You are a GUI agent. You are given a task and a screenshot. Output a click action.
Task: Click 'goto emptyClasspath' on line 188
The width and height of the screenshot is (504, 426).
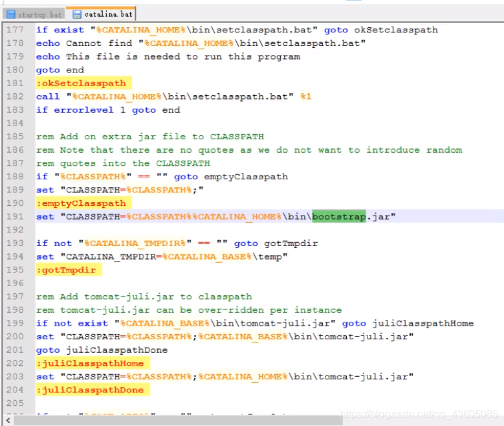click(x=231, y=177)
